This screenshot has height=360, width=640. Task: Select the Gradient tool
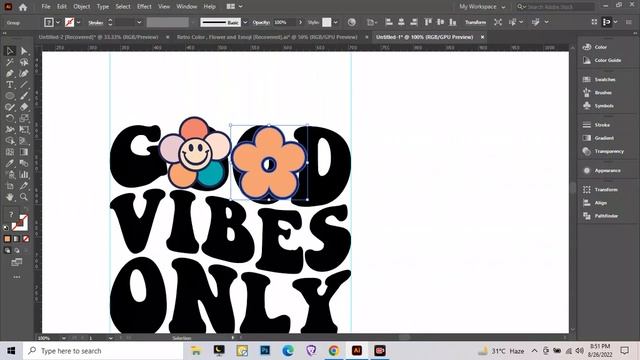click(x=24, y=152)
